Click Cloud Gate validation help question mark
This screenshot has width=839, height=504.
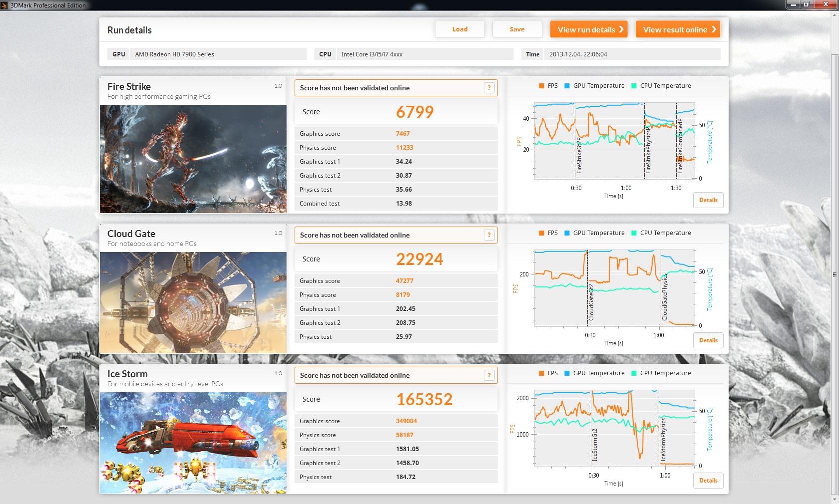coord(489,235)
